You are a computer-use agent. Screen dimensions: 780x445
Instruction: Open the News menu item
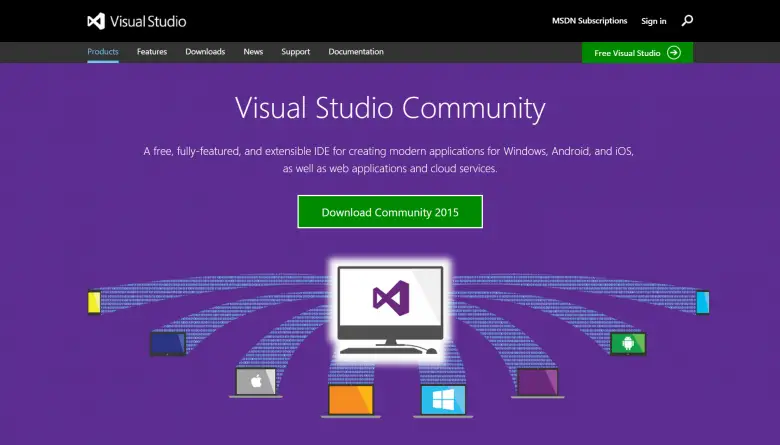pos(253,52)
